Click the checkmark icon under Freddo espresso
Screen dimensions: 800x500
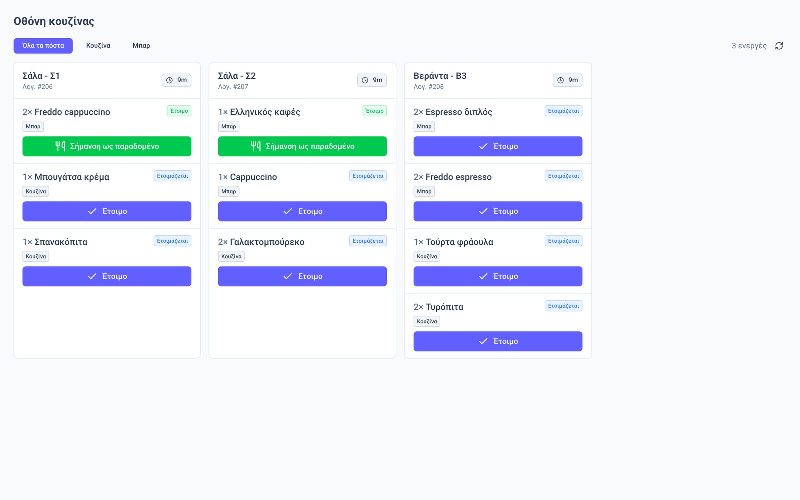tap(483, 211)
